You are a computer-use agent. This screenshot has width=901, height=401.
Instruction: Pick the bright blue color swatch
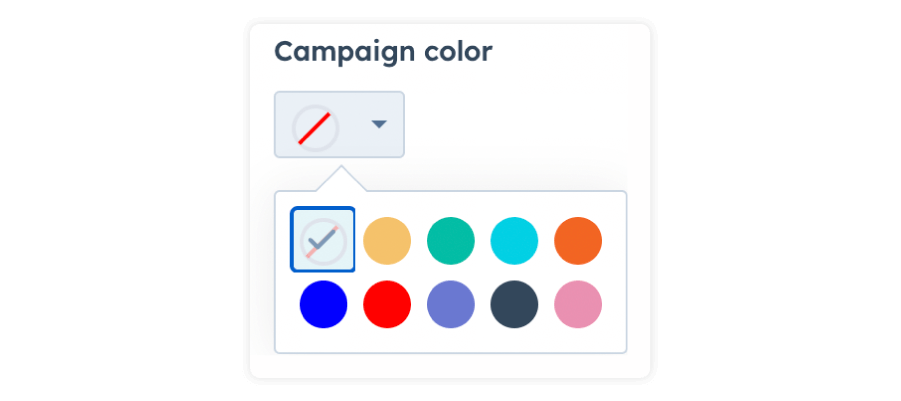coord(323,304)
